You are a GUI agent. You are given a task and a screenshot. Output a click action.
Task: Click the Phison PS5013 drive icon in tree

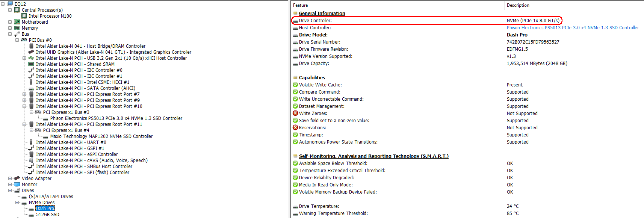click(x=45, y=118)
